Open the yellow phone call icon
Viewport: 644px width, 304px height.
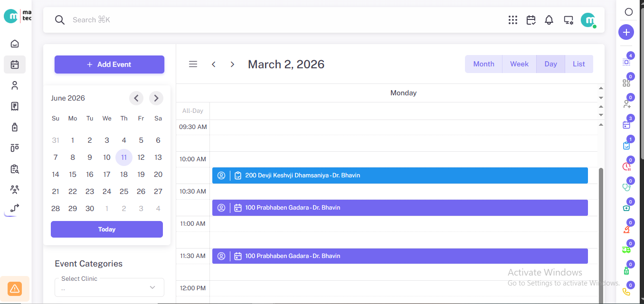(x=626, y=292)
